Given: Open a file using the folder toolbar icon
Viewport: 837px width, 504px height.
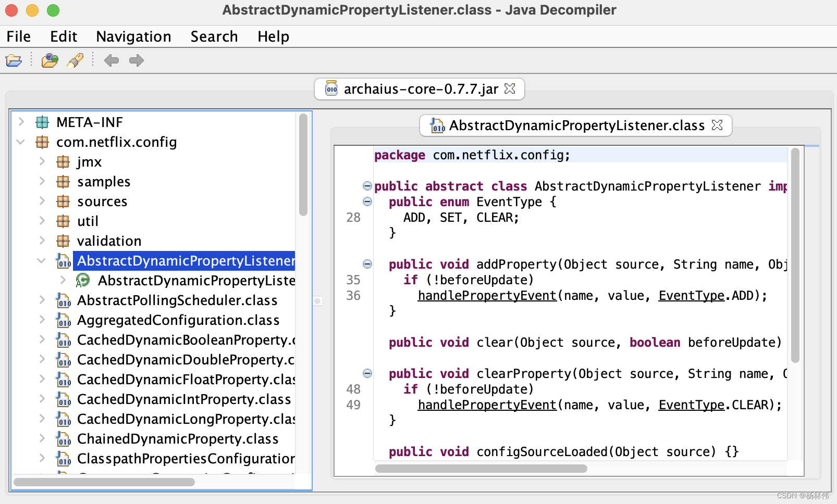Looking at the screenshot, I should pyautogui.click(x=14, y=60).
